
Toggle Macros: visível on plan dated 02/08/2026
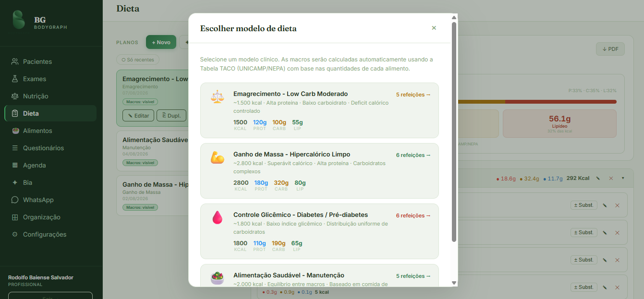point(140,207)
